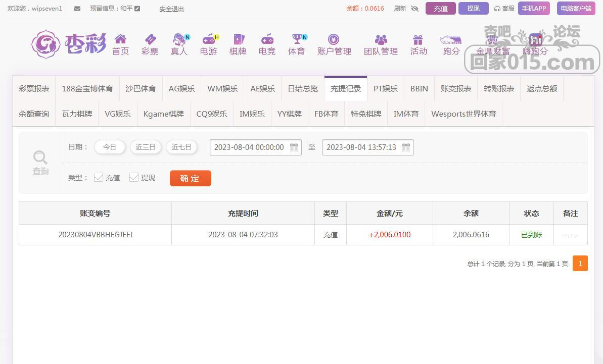This screenshot has width=603, height=364.
Task: Click the 账变编号 column header
Action: point(96,214)
